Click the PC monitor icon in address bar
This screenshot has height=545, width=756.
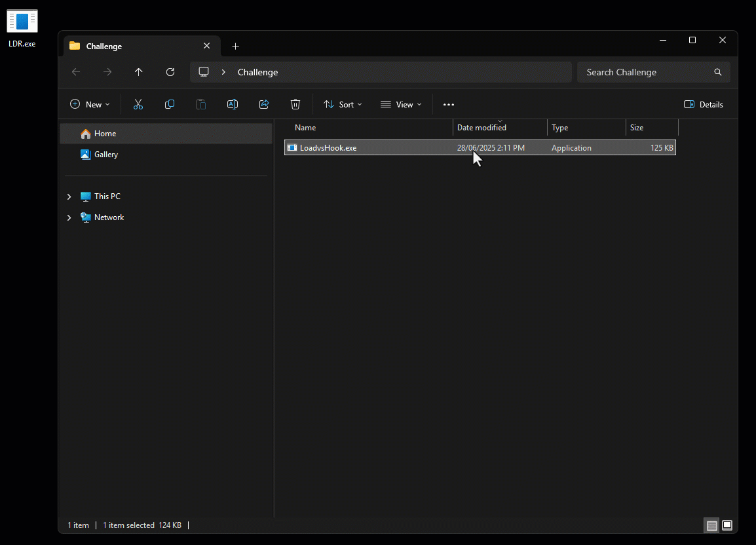click(x=204, y=72)
